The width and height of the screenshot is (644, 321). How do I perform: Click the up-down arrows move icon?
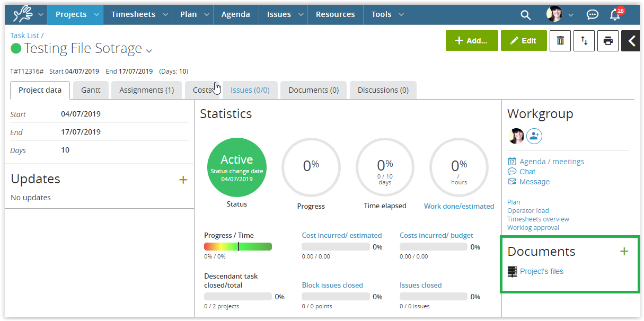[584, 41]
